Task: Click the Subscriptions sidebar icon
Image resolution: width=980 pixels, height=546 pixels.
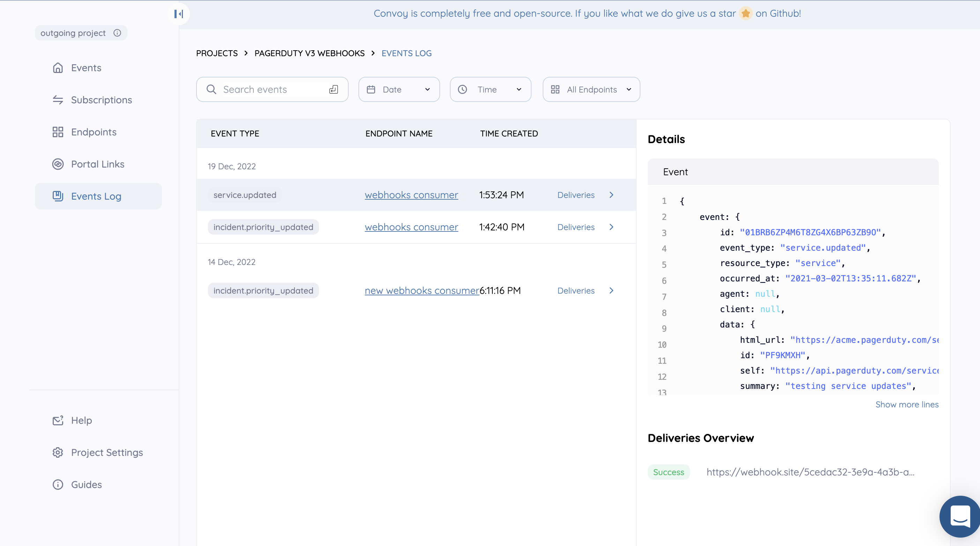Action: tap(57, 99)
